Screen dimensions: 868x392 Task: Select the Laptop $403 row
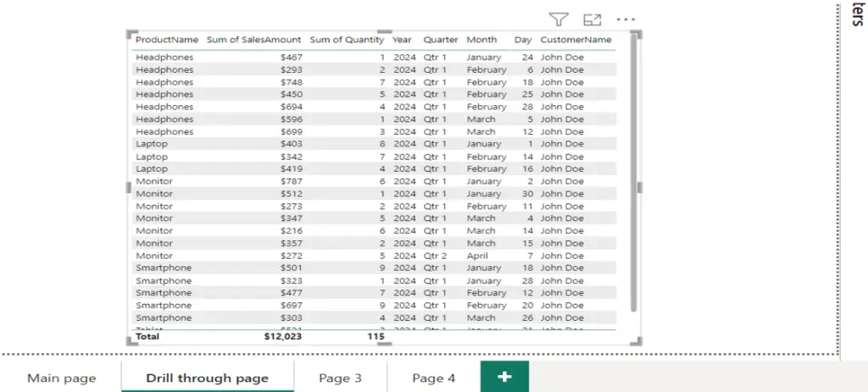(374, 144)
